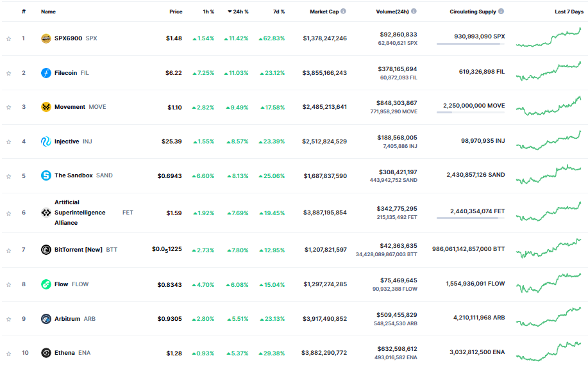Click SPX6900 volume $92,860,833
This screenshot has height=365, width=588.
(x=398, y=35)
